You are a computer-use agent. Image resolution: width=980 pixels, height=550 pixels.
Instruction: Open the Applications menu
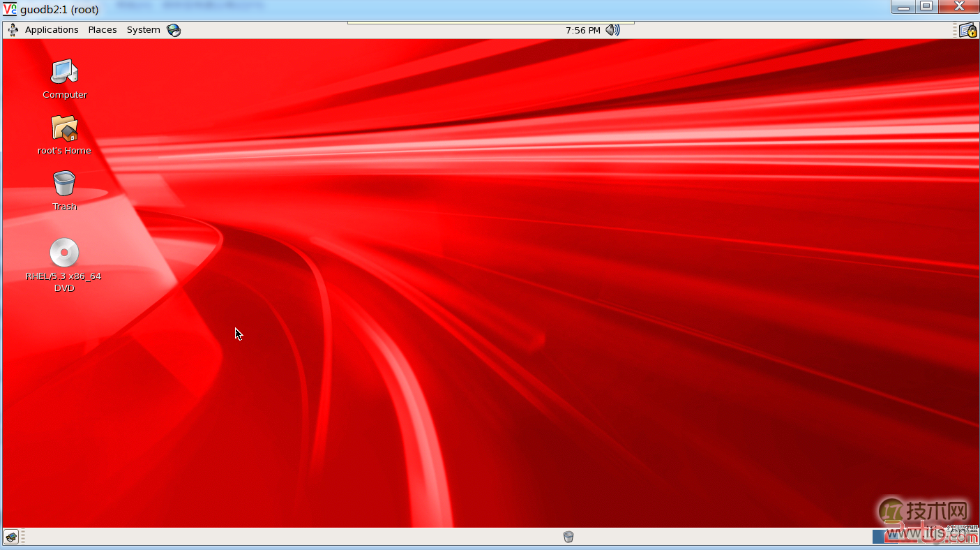pyautogui.click(x=51, y=30)
